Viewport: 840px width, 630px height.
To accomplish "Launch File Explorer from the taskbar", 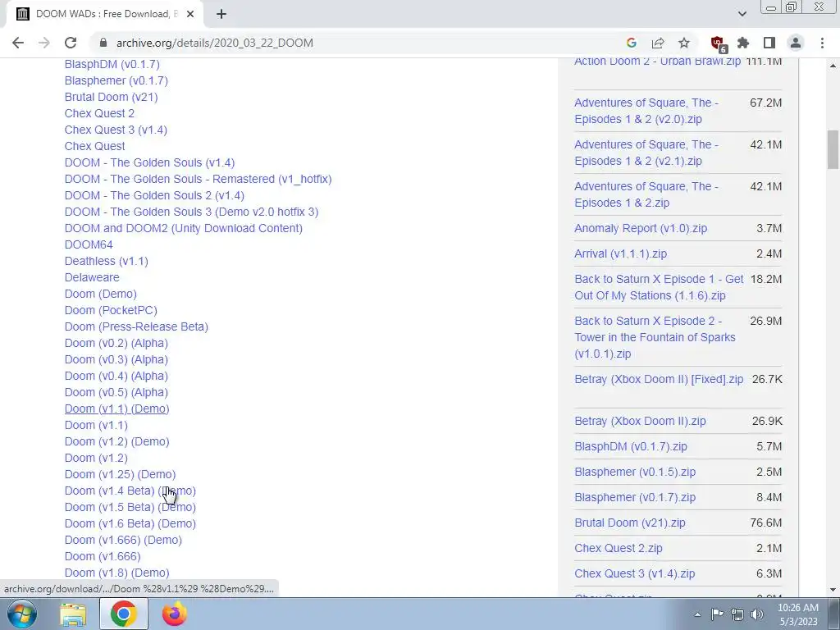I will point(73,614).
